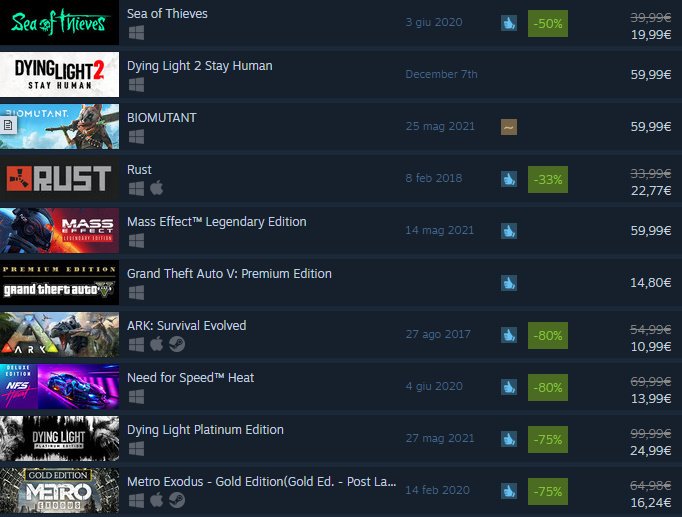Click the positive review thumb for Sea of Thieves
This screenshot has width=682, height=517.
pyautogui.click(x=509, y=23)
